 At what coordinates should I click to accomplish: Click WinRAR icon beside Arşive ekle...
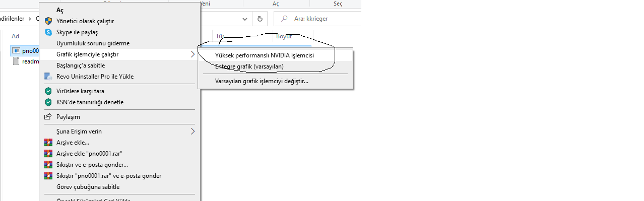click(x=48, y=143)
